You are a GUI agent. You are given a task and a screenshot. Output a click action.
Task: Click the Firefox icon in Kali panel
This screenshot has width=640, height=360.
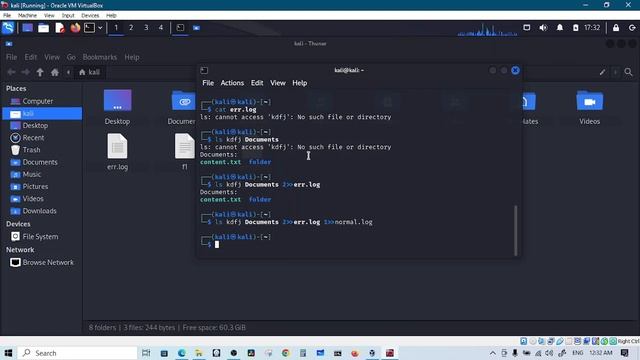coord(75,28)
